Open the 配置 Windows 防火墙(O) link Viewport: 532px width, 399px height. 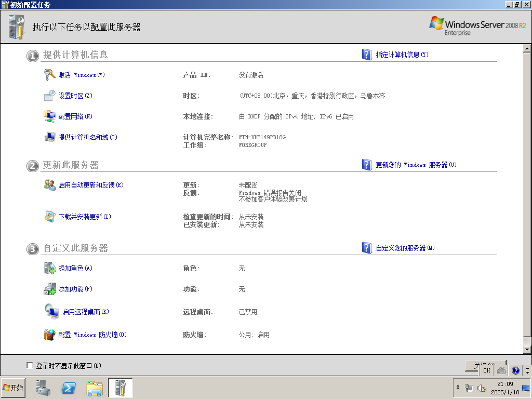92,335
